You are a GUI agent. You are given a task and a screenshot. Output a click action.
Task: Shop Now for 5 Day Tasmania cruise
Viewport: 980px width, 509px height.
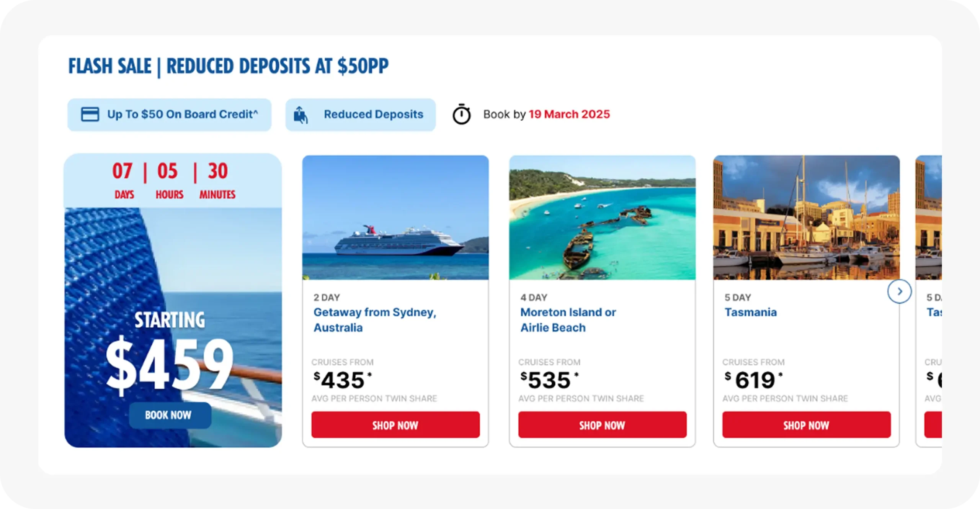(806, 425)
